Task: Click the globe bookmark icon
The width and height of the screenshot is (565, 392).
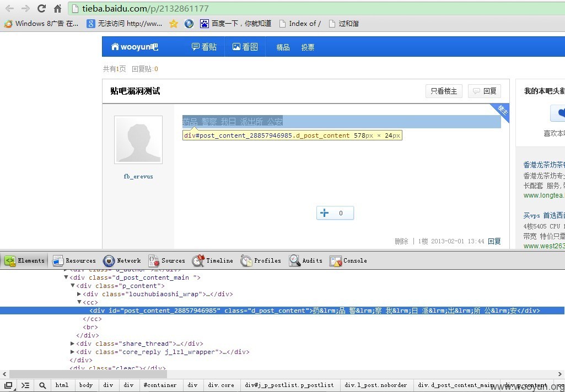Action: pyautogui.click(x=189, y=24)
